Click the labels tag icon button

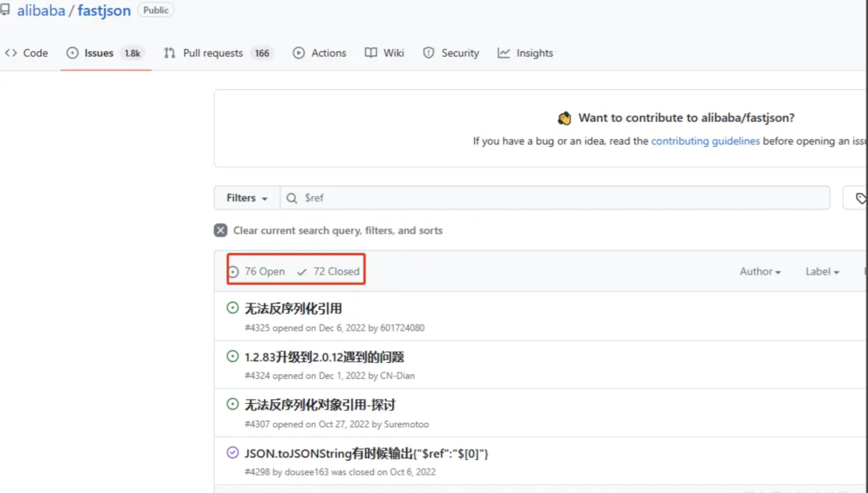pyautogui.click(x=858, y=198)
